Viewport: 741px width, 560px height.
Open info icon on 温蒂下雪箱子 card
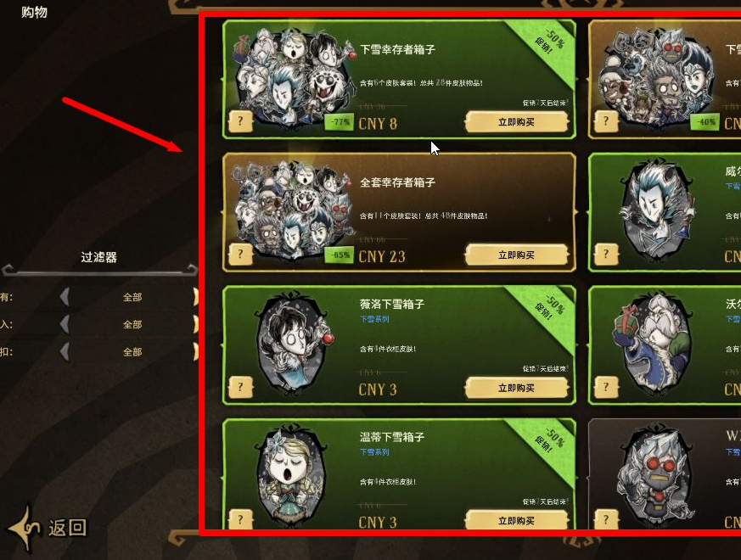click(x=240, y=520)
